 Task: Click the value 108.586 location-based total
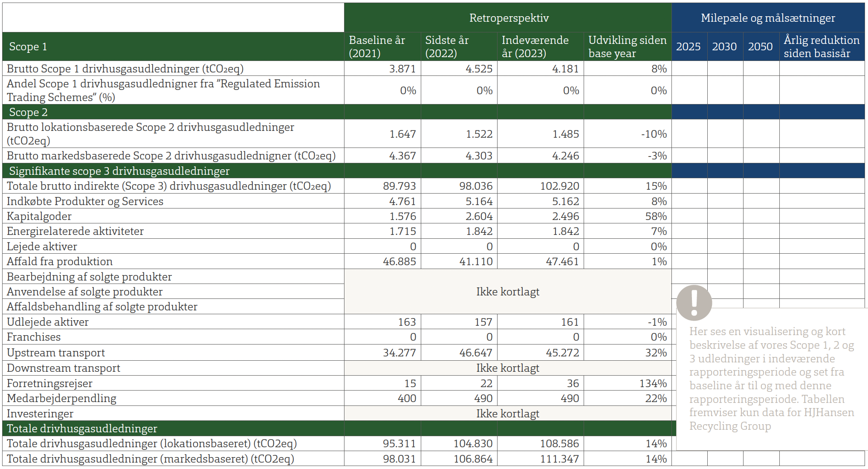[559, 443]
